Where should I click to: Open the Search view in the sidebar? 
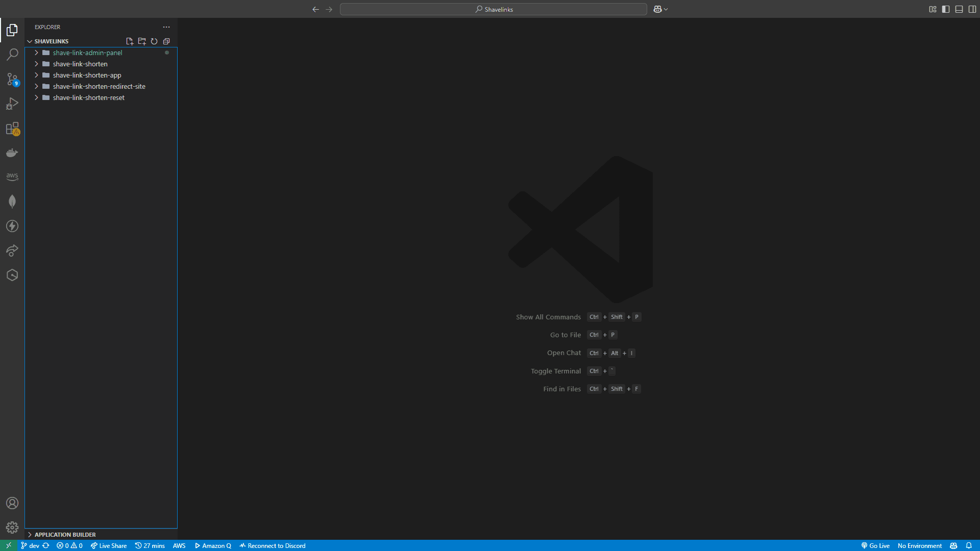click(12, 54)
